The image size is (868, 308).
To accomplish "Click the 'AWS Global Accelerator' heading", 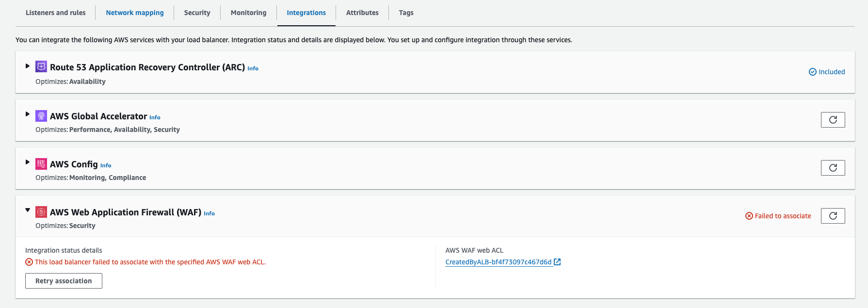I will click(x=98, y=116).
